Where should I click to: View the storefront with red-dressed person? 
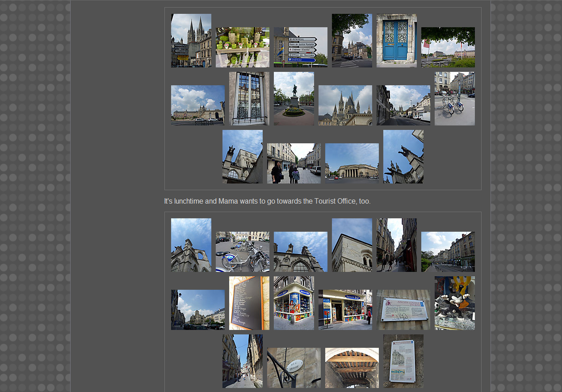pos(345,310)
